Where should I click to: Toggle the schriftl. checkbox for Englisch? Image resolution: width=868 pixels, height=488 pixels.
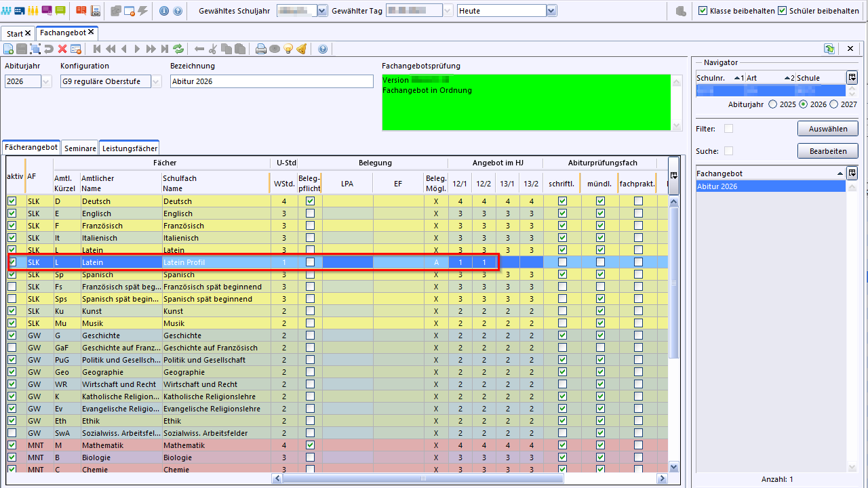562,213
